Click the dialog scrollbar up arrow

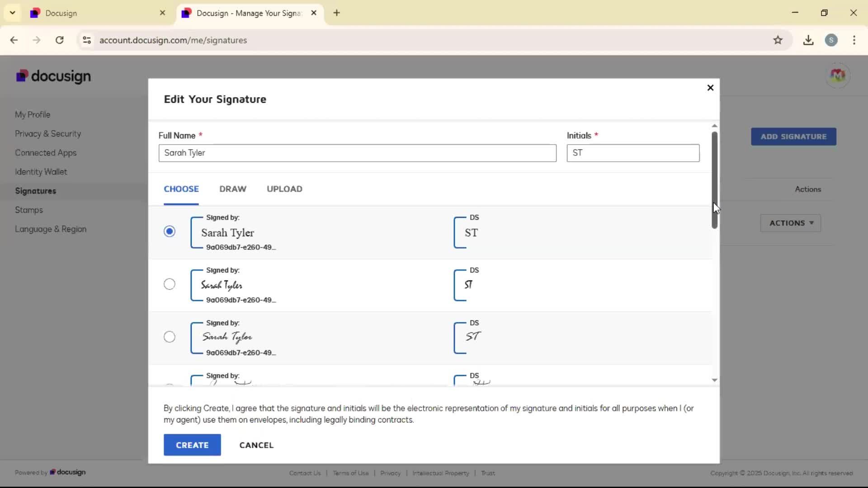(714, 126)
